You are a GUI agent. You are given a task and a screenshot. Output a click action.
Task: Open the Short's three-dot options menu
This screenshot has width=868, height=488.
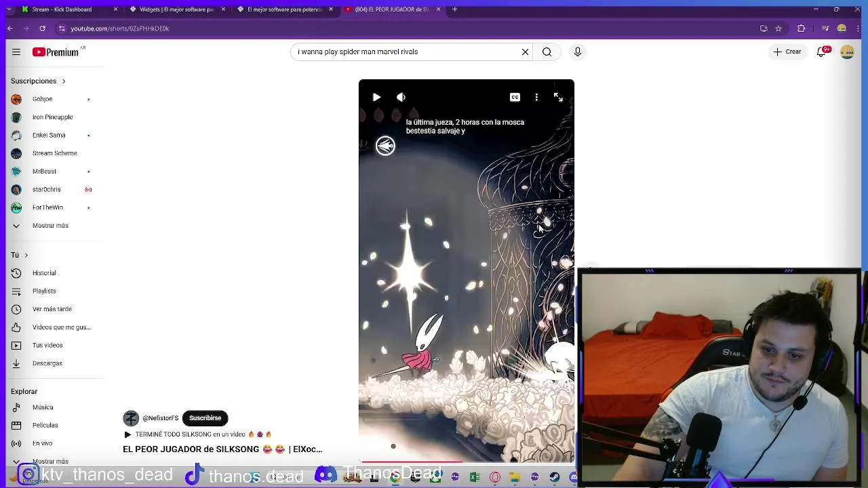[x=536, y=97]
